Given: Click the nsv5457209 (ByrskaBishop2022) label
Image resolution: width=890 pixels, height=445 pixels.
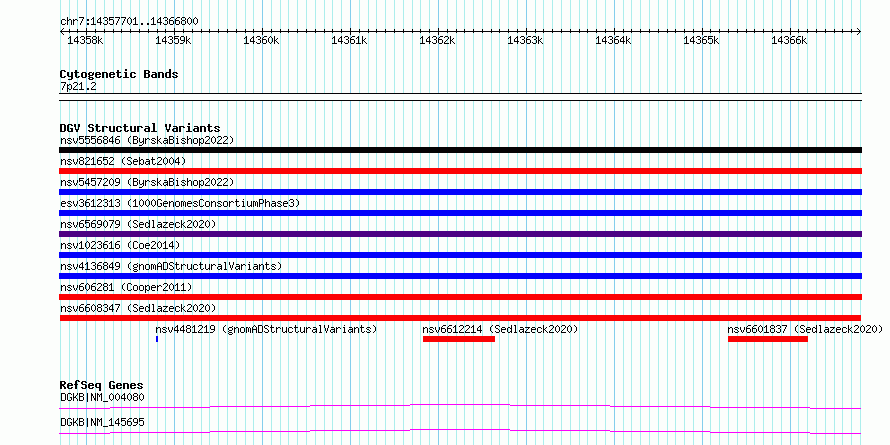Looking at the screenshot, I should 147,182.
